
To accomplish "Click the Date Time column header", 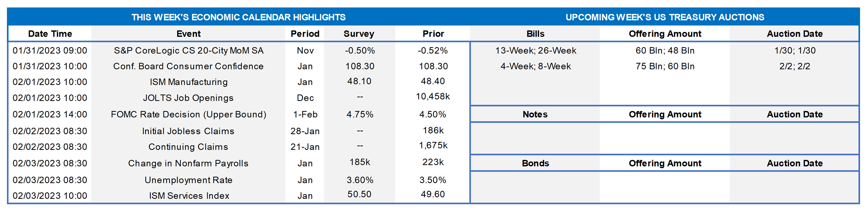I will [x=50, y=34].
